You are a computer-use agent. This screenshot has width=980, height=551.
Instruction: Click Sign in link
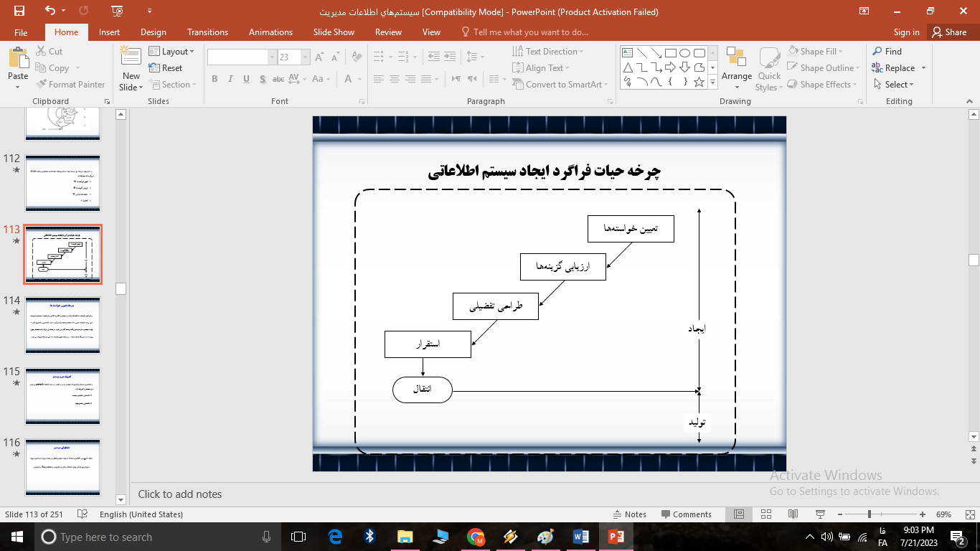pyautogui.click(x=906, y=32)
